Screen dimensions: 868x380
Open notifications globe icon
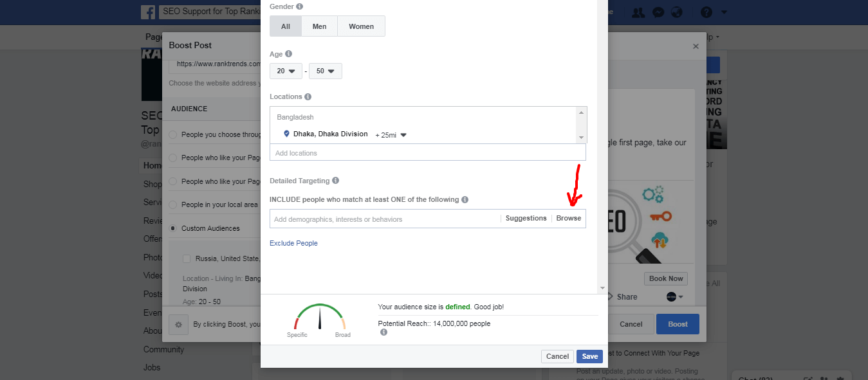676,12
